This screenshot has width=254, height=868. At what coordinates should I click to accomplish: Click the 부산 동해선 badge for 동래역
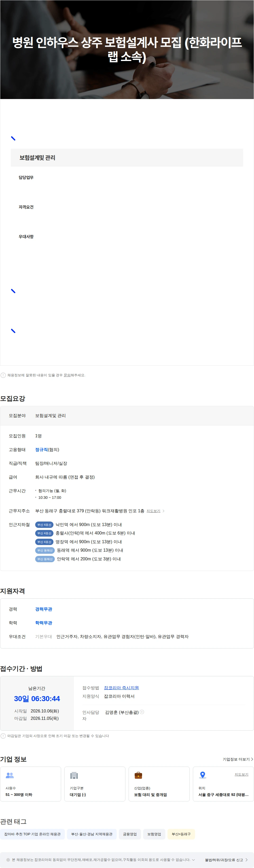[45, 550]
